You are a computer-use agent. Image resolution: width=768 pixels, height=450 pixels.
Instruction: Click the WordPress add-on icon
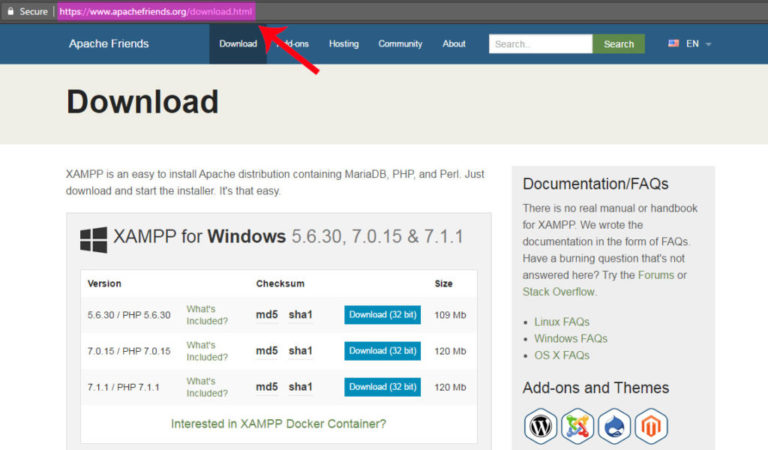pyautogui.click(x=541, y=426)
